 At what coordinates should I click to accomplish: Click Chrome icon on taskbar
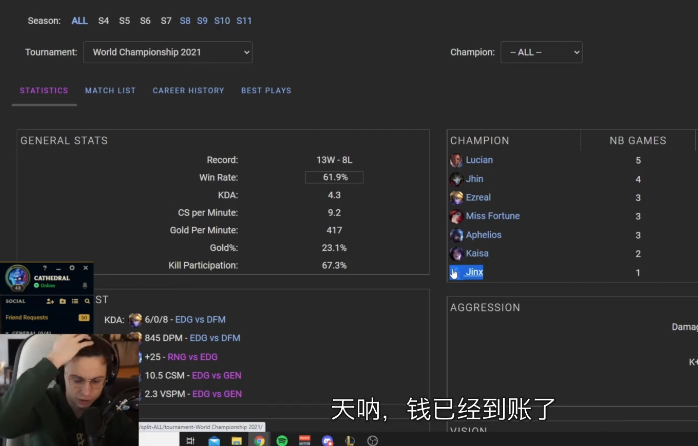(260, 441)
